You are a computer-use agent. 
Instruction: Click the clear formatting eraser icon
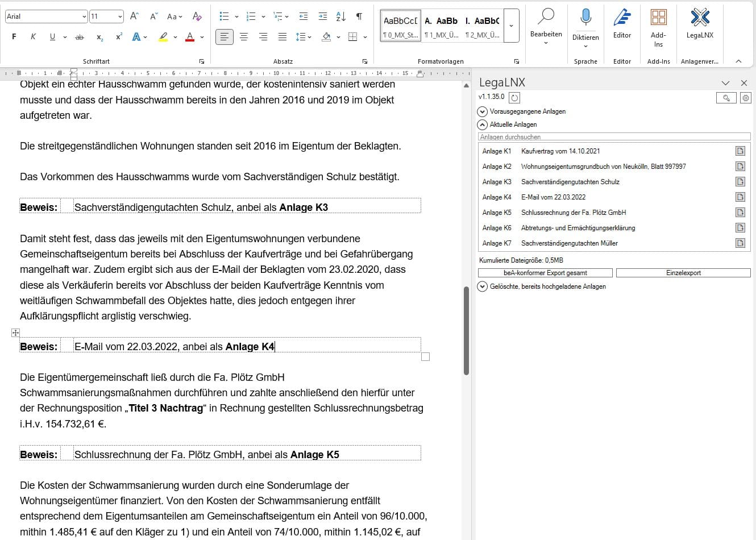[197, 16]
